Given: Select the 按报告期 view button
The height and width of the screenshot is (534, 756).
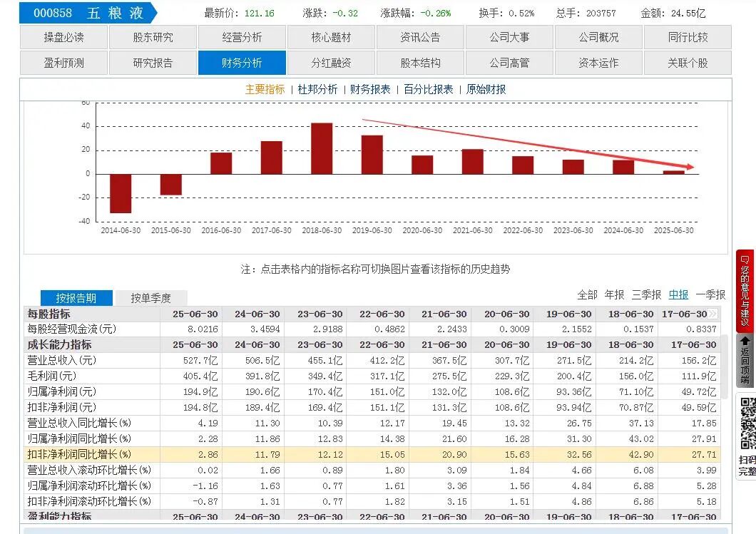Looking at the screenshot, I should (x=76, y=298).
